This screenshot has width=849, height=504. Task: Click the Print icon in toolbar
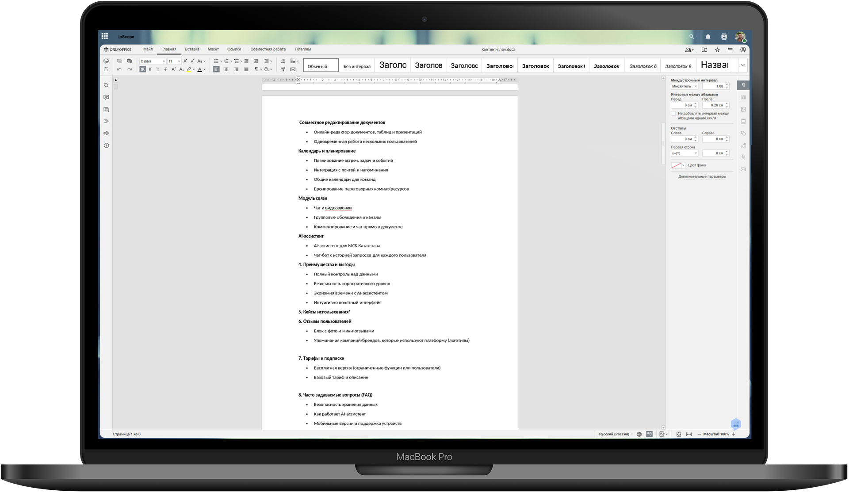[106, 61]
